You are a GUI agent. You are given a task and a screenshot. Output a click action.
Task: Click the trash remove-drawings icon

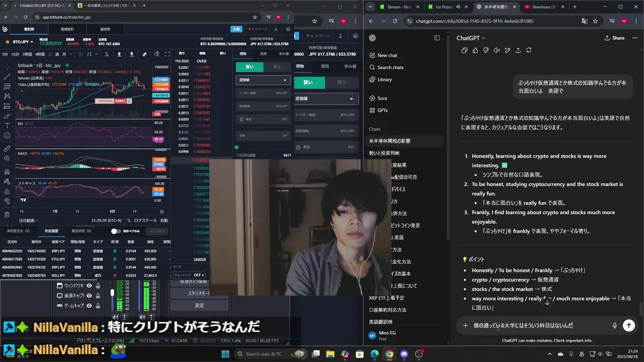[x=7, y=214]
